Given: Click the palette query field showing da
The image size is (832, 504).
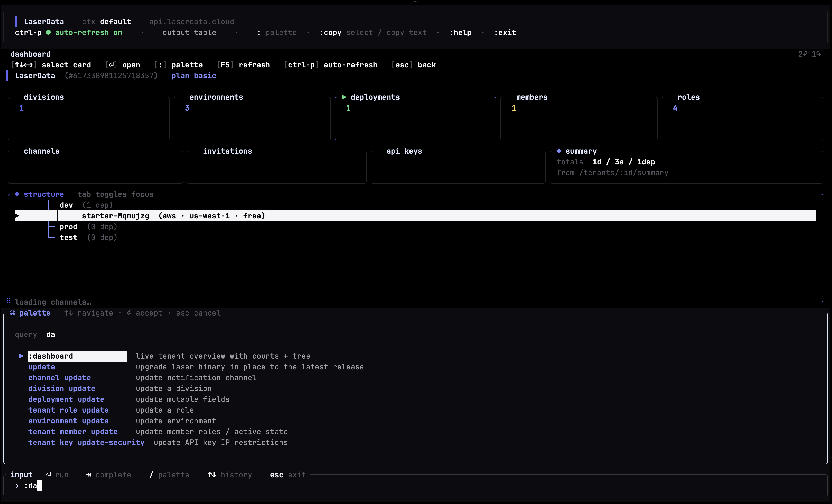Looking at the screenshot, I should point(51,334).
